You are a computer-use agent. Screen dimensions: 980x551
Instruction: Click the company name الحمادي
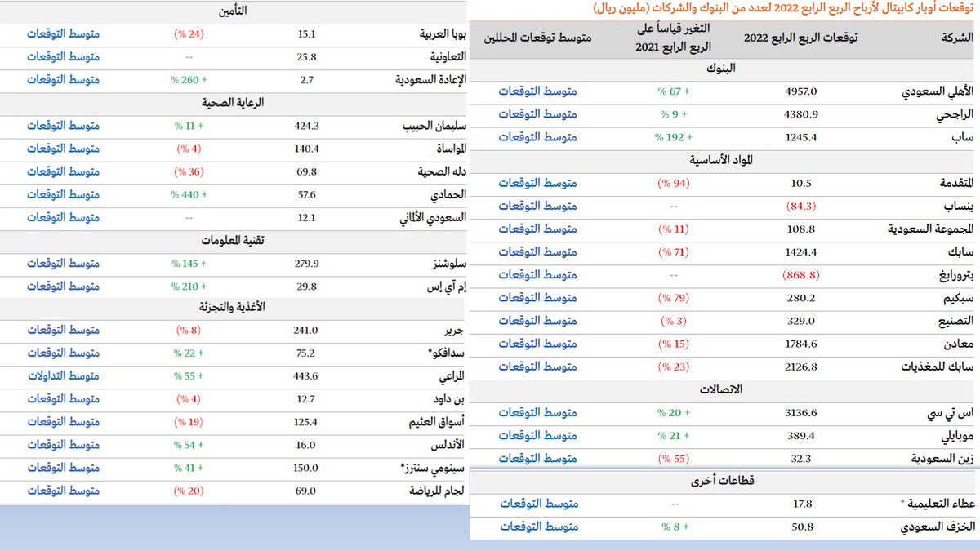tap(449, 195)
